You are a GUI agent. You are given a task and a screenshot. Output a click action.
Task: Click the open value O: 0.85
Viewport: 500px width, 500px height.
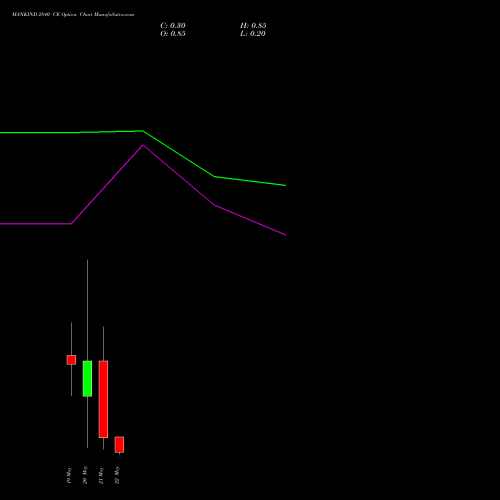(x=173, y=34)
